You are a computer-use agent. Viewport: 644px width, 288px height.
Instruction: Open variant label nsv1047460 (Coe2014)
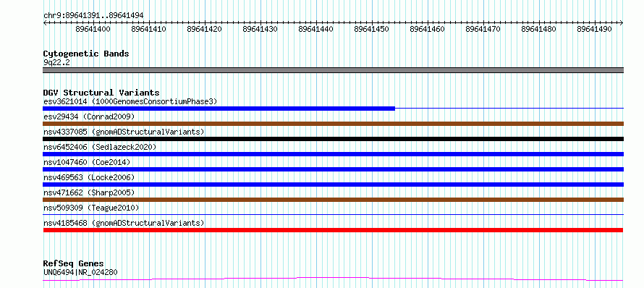(x=87, y=162)
